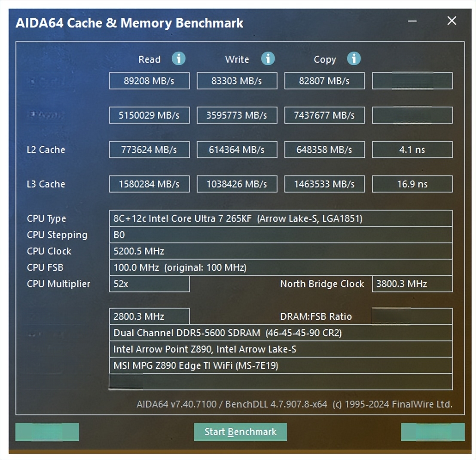Click the CPU FSB value 100.0 MHz
Image resolution: width=476 pixels, height=460 pixels.
[x=281, y=268]
